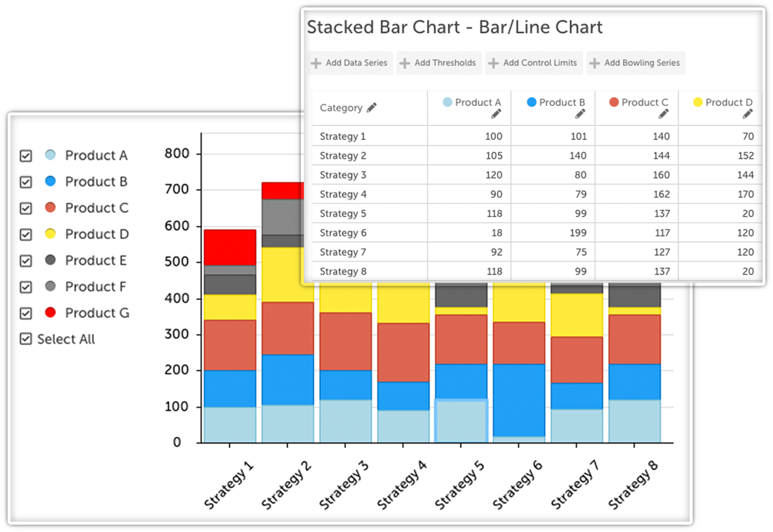Toggle the Product G checkbox off
The height and width of the screenshot is (532, 773).
[26, 313]
